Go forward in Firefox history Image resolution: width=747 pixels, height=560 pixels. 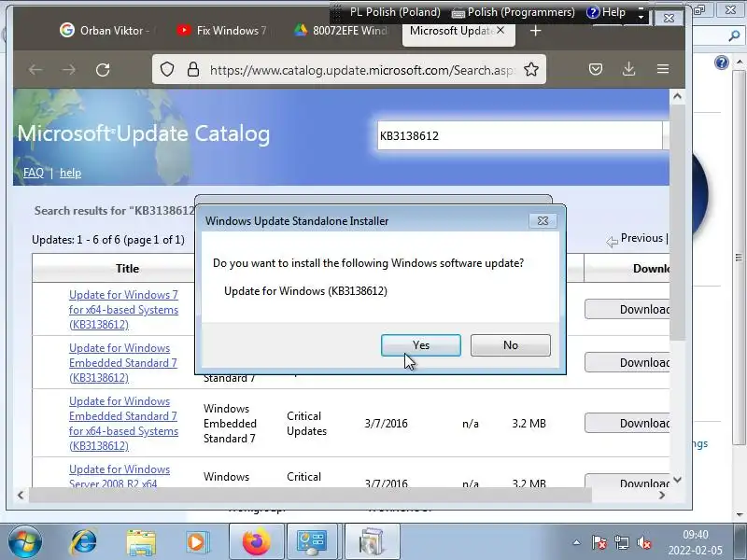point(69,70)
